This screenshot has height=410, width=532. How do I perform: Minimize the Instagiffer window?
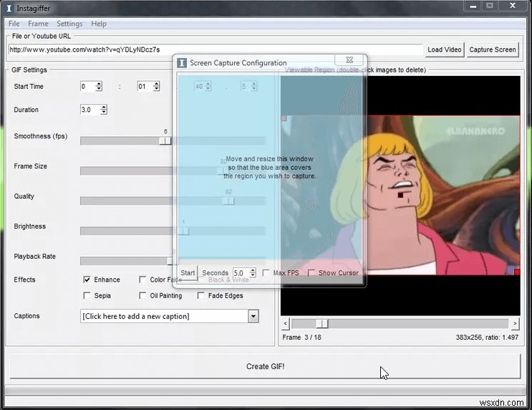pos(473,6)
